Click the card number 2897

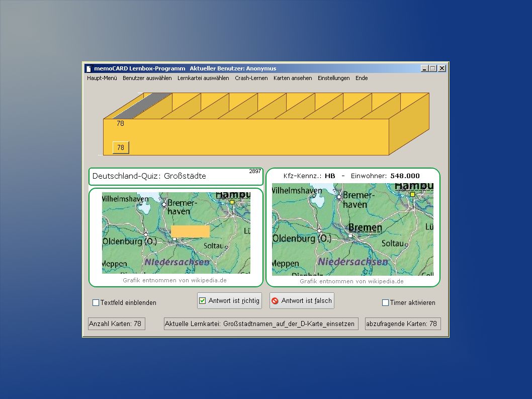[x=255, y=171]
